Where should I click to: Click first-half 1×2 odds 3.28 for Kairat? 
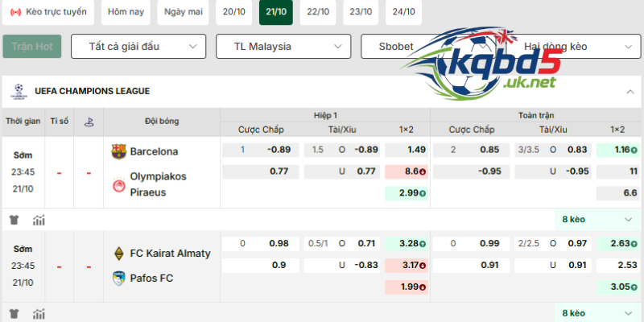[406, 243]
